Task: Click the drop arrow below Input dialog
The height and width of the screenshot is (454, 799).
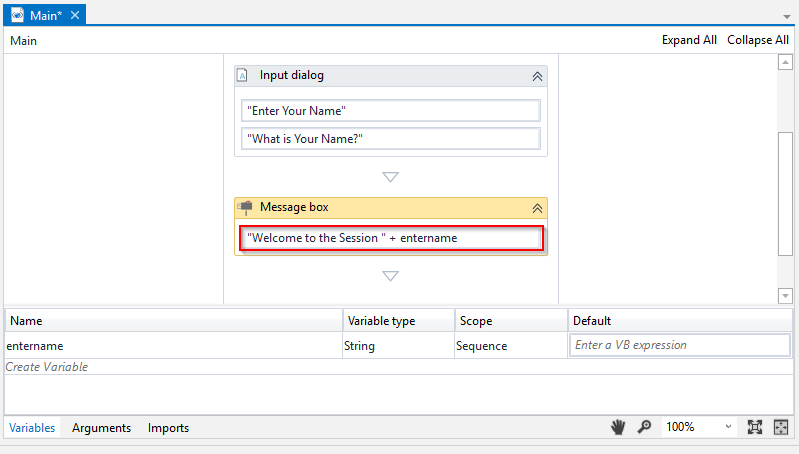Action: 390,177
